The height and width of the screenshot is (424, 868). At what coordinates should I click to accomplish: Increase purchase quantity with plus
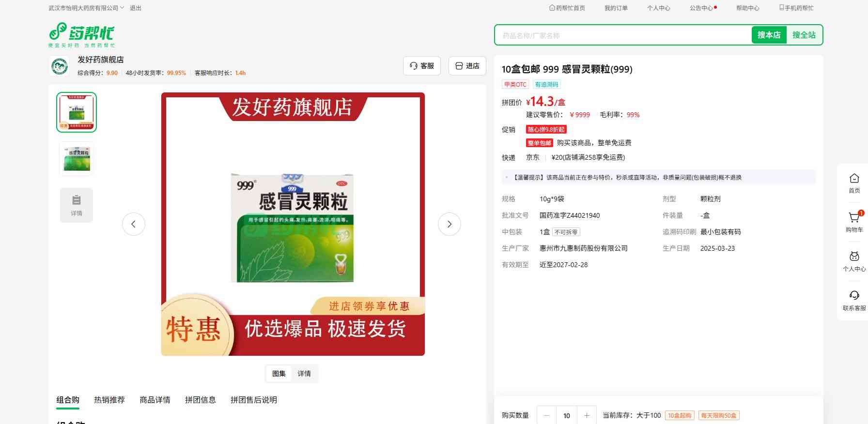[x=587, y=415]
